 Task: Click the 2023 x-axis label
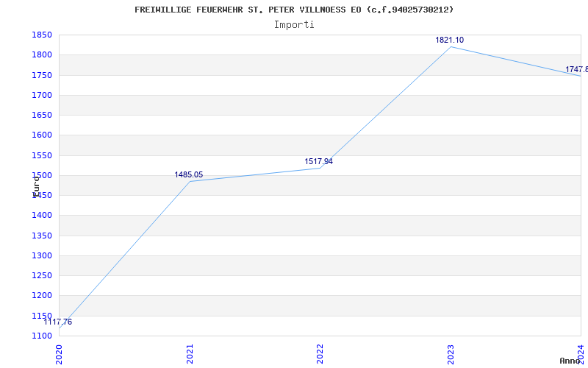(451, 355)
